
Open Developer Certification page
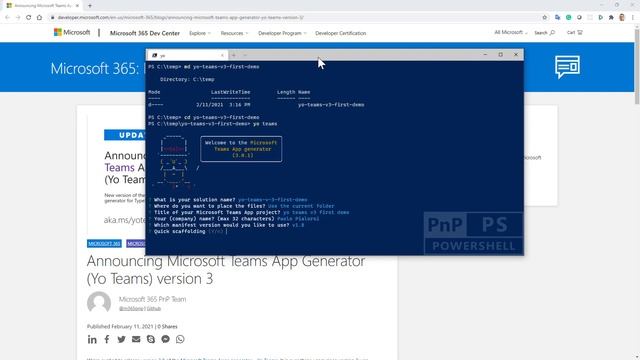pos(340,33)
